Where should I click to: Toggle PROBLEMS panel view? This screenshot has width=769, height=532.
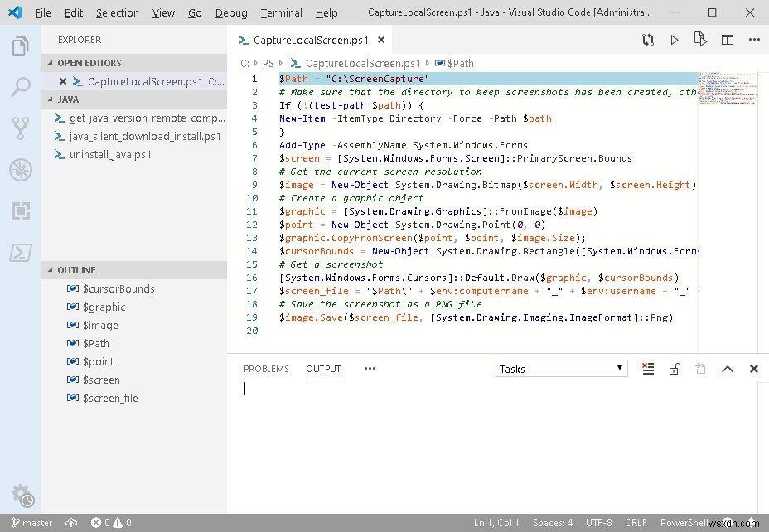pyautogui.click(x=266, y=369)
